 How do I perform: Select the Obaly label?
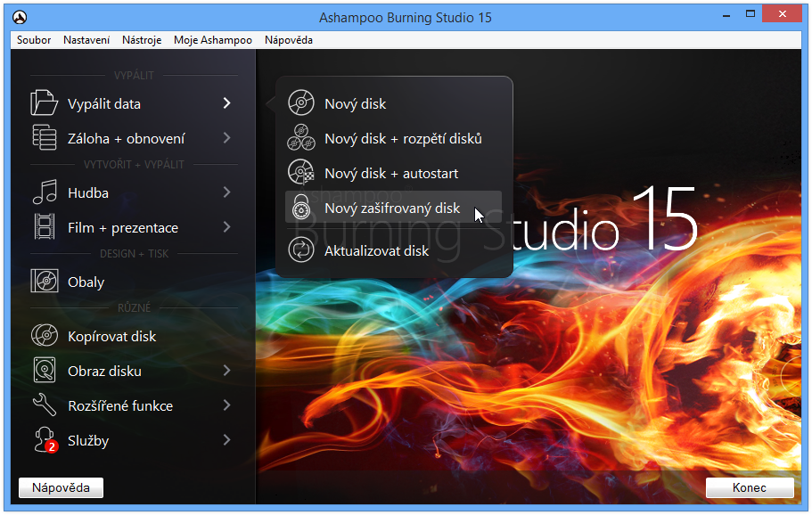pos(86,282)
